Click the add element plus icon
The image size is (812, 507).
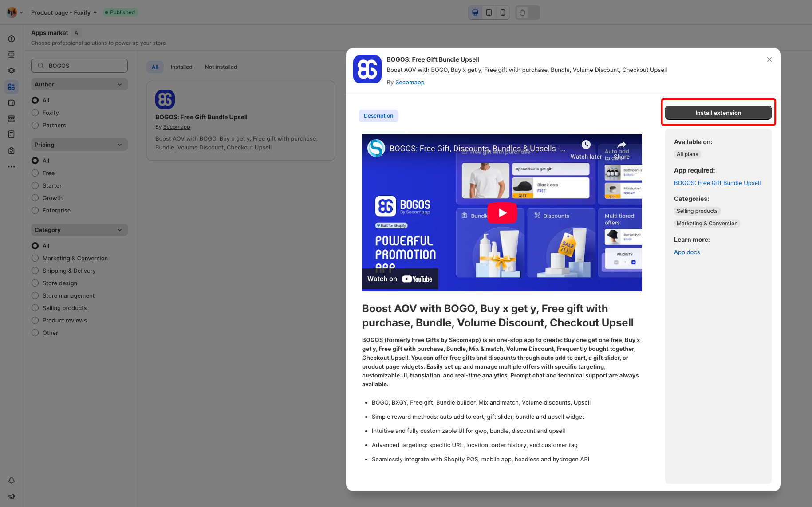pos(12,39)
